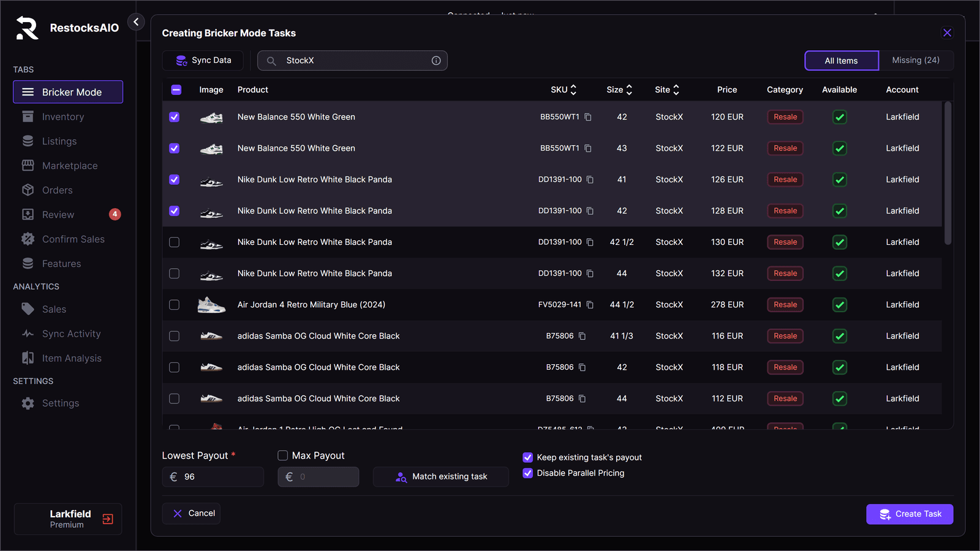Viewport: 980px width, 551px height.
Task: Click the Air Jordan 4 product thumbnail
Action: click(211, 305)
